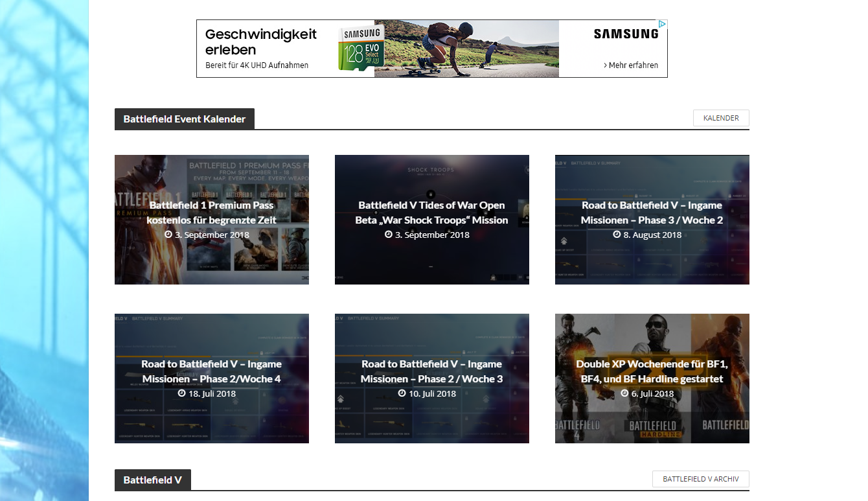The height and width of the screenshot is (501, 868).
Task: Open 'Phase 3 / Woche 2' missions article
Action: pos(652,213)
